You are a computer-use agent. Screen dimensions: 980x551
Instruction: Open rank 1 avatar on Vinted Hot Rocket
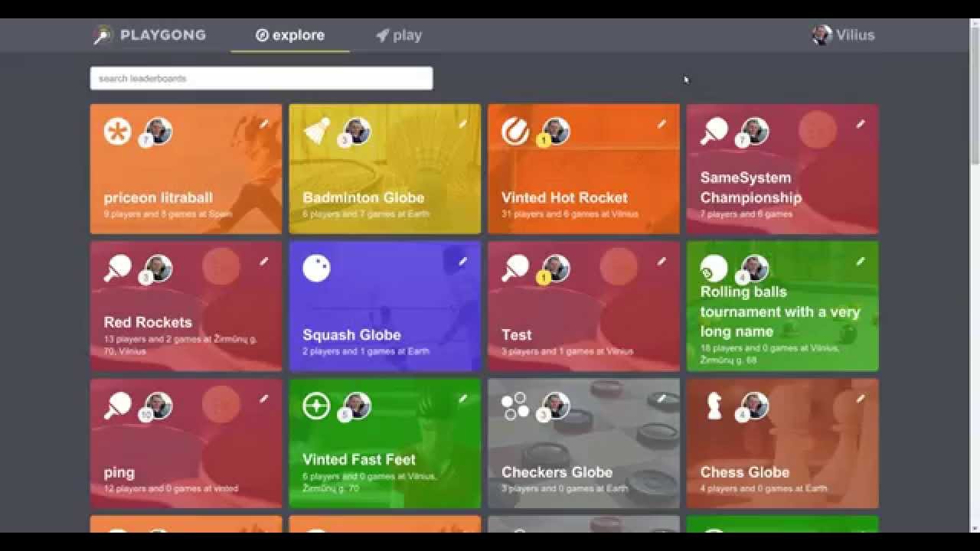557,131
